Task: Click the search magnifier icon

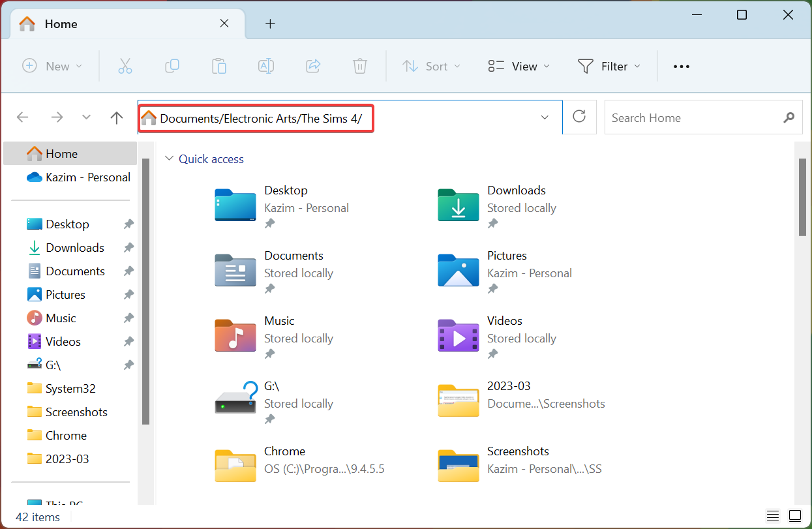Action: click(x=789, y=118)
